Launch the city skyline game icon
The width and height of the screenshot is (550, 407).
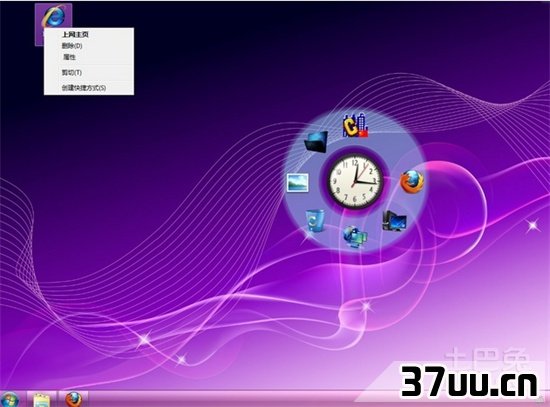pos(355,125)
